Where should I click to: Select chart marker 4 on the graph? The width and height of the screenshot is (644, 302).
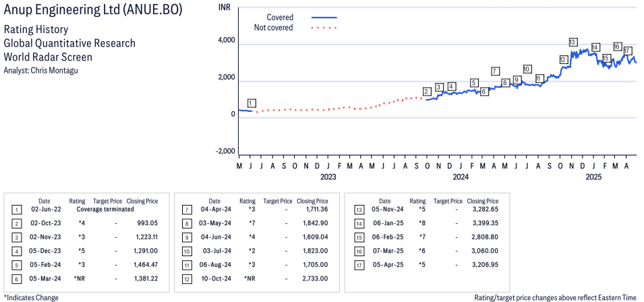(451, 86)
